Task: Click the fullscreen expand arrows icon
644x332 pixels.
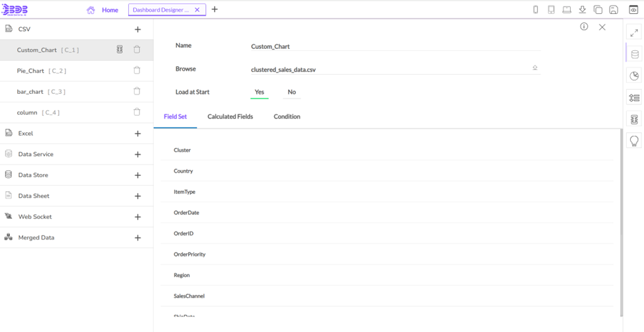Action: coord(634,32)
